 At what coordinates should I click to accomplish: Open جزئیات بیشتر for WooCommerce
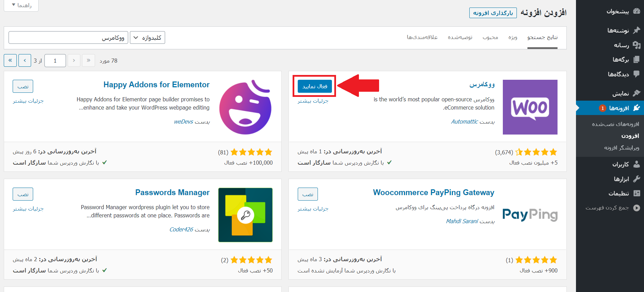pyautogui.click(x=313, y=101)
